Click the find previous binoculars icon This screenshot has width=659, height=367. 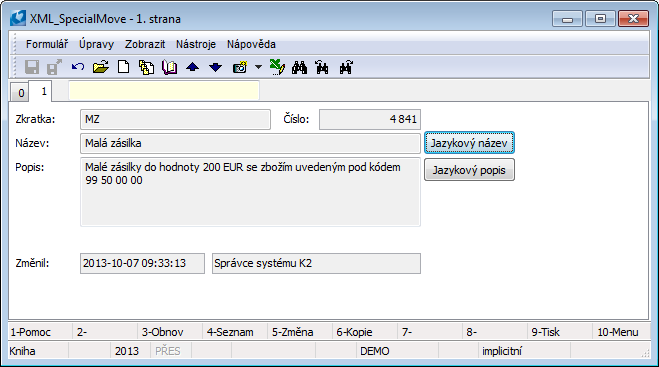322,67
